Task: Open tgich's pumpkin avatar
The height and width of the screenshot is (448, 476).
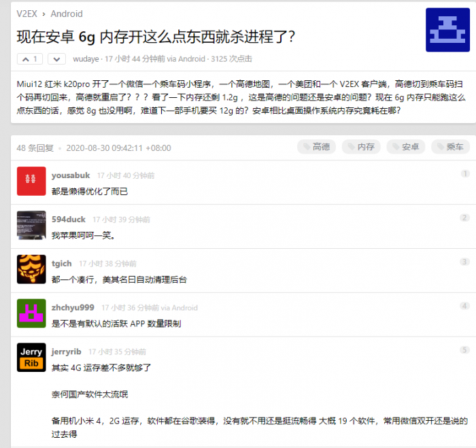Action: (31, 269)
